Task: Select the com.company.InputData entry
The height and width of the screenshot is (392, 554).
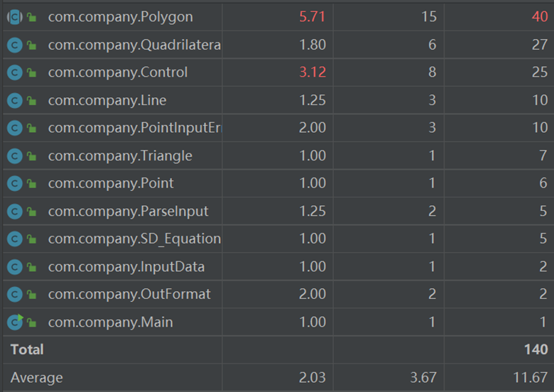Action: tap(126, 267)
